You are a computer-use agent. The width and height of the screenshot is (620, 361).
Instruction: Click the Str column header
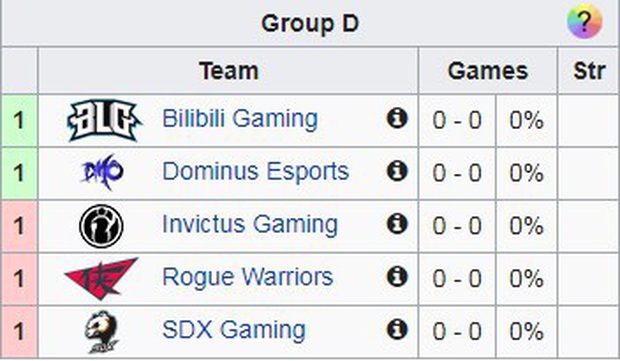[x=589, y=71]
